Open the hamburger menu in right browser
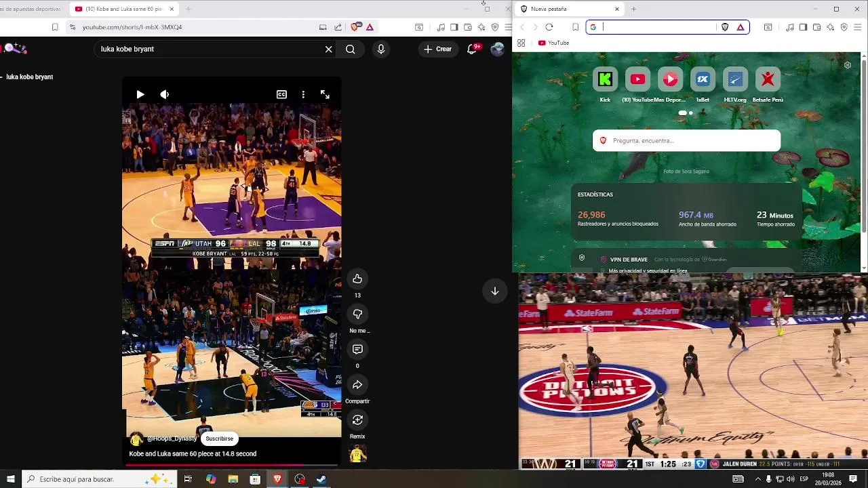Viewport: 868px width, 488px height. 857,27
